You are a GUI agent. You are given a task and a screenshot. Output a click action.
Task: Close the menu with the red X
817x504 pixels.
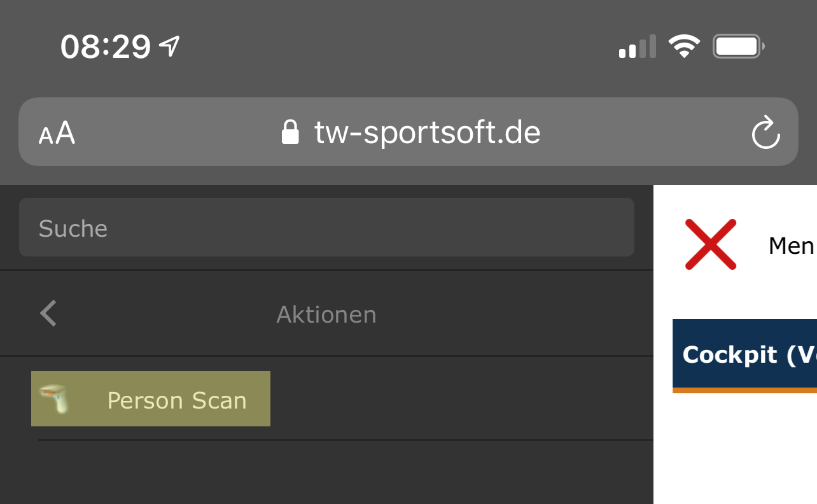coord(711,244)
